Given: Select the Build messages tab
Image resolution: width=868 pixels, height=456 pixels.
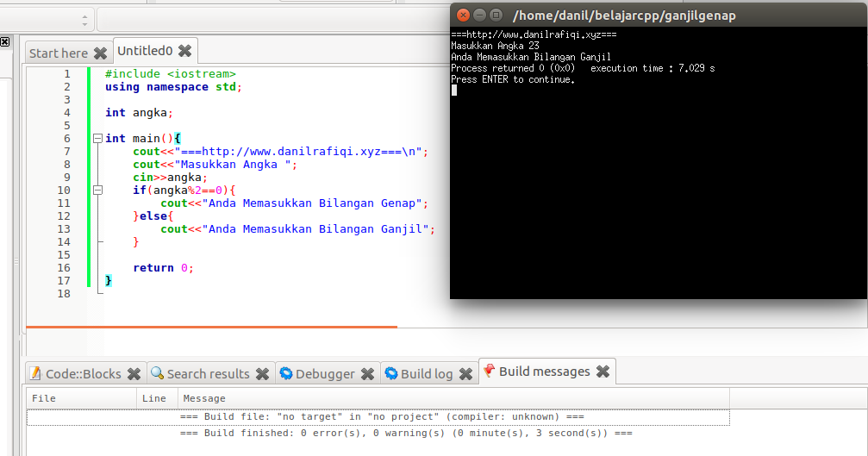Looking at the screenshot, I should [545, 372].
